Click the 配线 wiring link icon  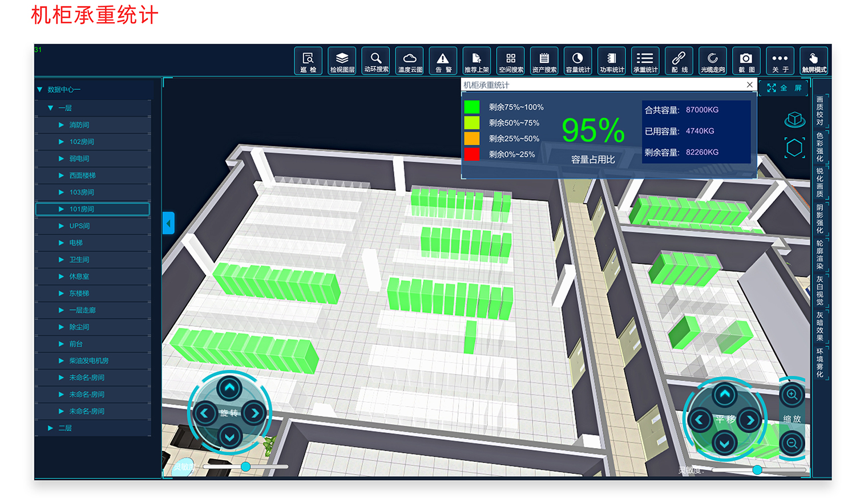[679, 61]
